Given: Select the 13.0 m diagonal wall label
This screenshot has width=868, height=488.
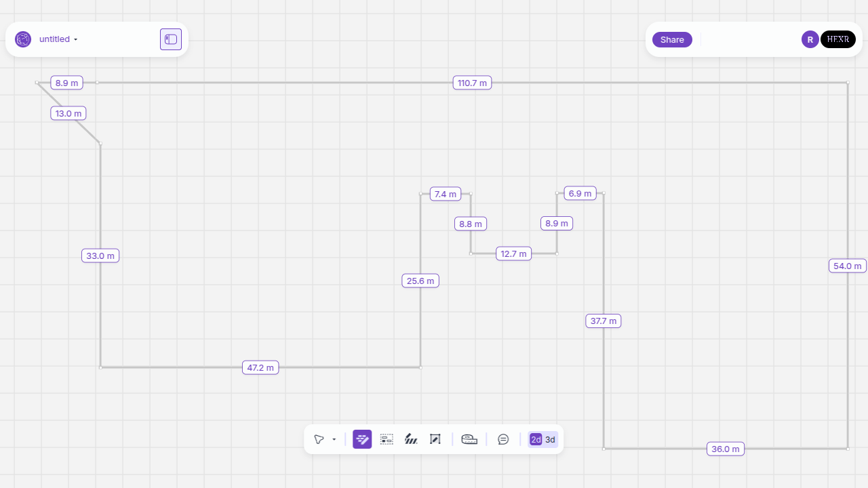Looking at the screenshot, I should [68, 113].
